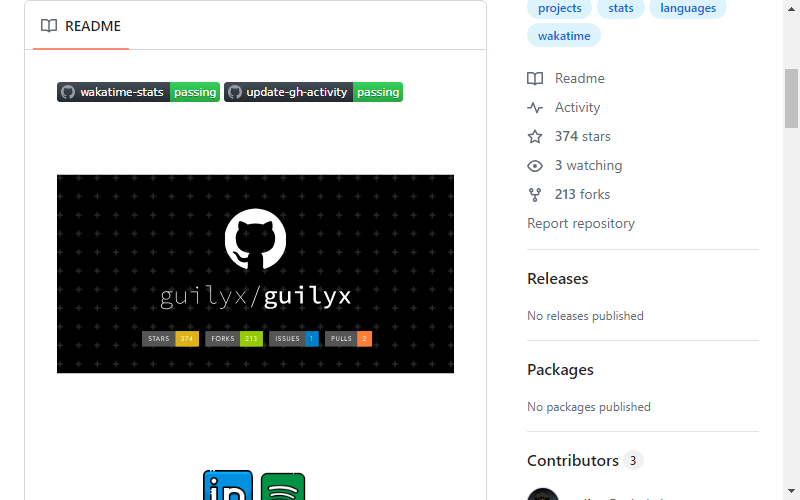
Task: Click the scrollbar down arrow
Action: [791, 491]
